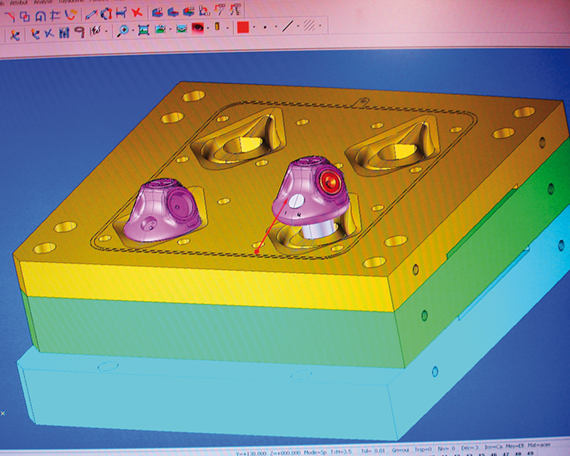Screen dimensions: 570x456
Task: Click the red current color swatch
Action: [243, 27]
